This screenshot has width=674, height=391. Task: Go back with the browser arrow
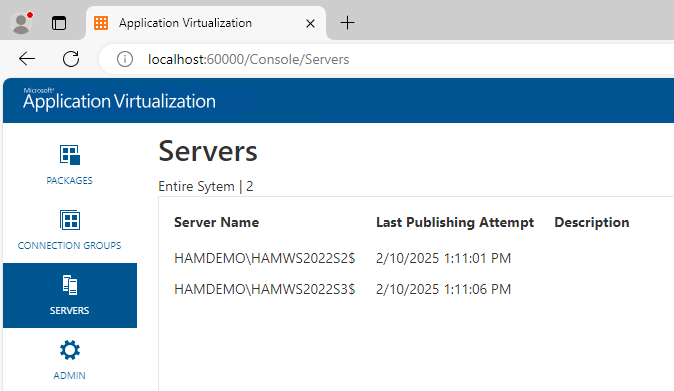click(x=27, y=59)
